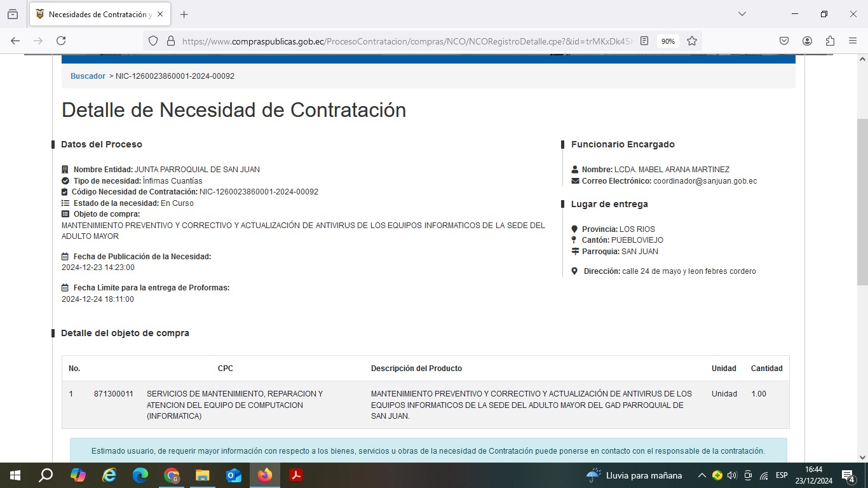The height and width of the screenshot is (488, 868).
Task: Open the Firefox hamburger application menu
Action: [x=853, y=41]
